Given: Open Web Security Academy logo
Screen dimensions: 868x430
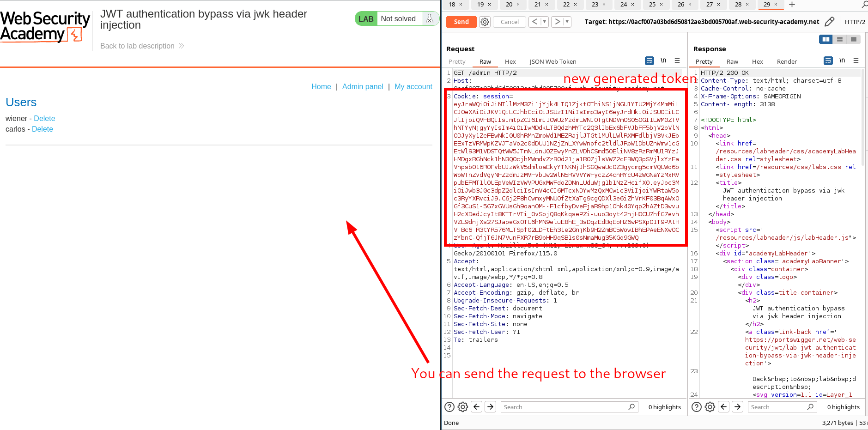Looking at the screenshot, I should (45, 27).
